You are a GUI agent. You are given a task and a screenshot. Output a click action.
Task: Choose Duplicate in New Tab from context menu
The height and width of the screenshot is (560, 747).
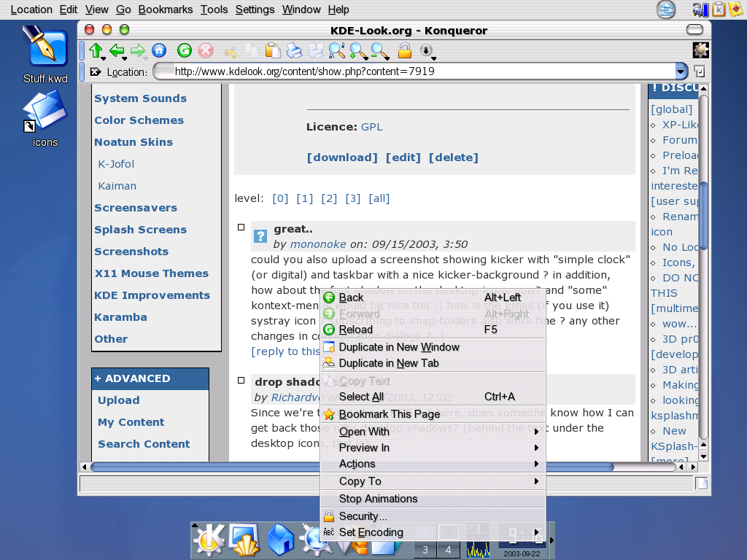coord(433,363)
